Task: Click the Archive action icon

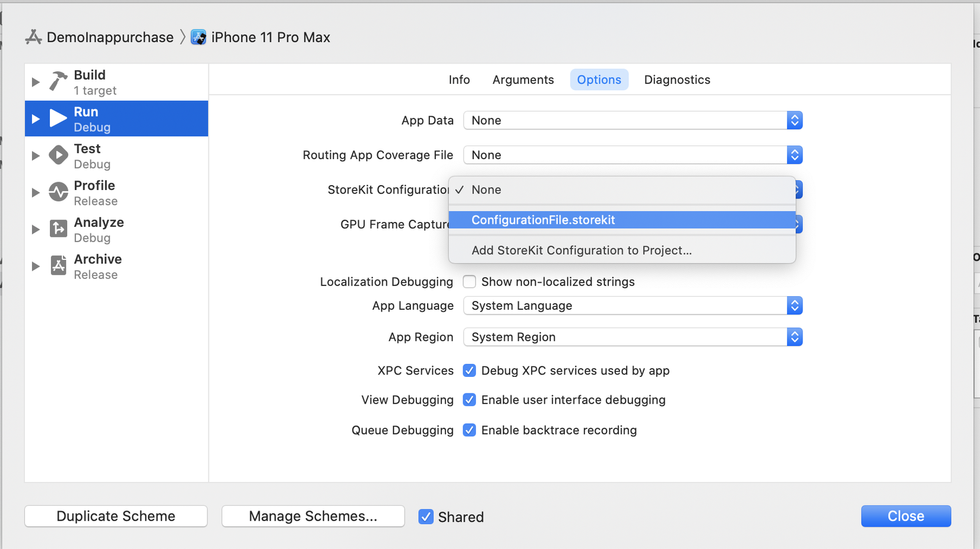Action: tap(58, 266)
